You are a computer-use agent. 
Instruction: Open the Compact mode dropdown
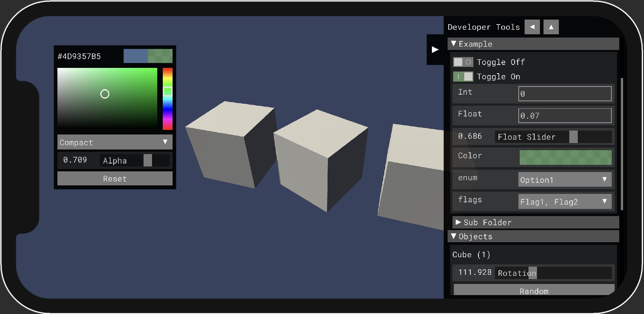pos(115,142)
